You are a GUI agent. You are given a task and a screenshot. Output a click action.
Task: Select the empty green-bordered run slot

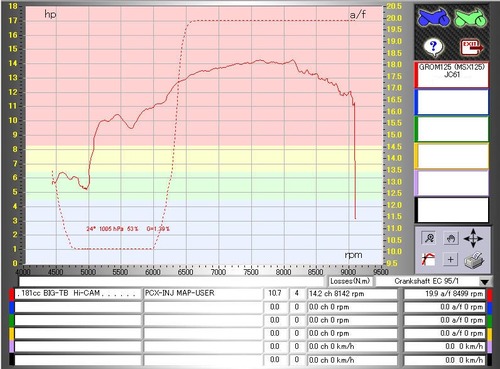[452, 129]
